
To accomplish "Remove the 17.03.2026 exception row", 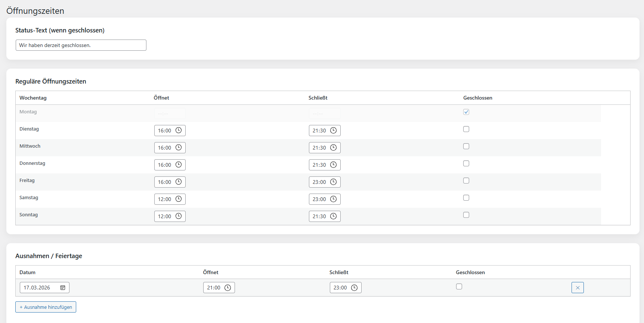I will coord(578,288).
